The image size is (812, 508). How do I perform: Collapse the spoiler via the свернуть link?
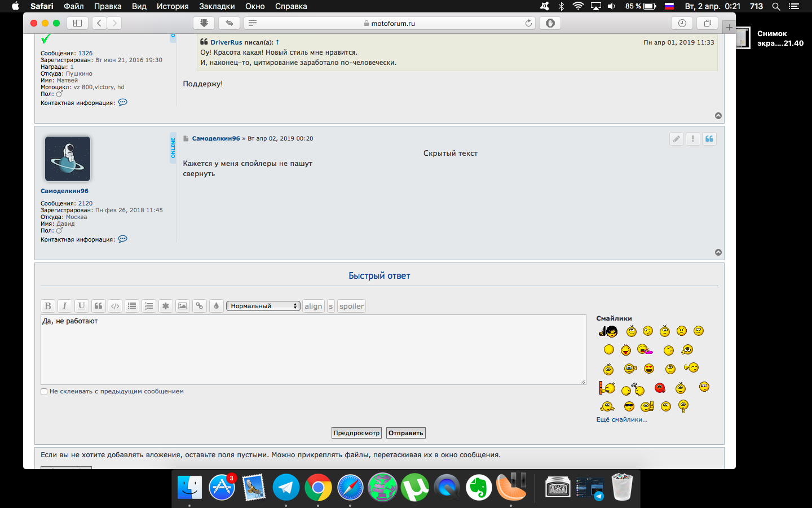point(198,174)
